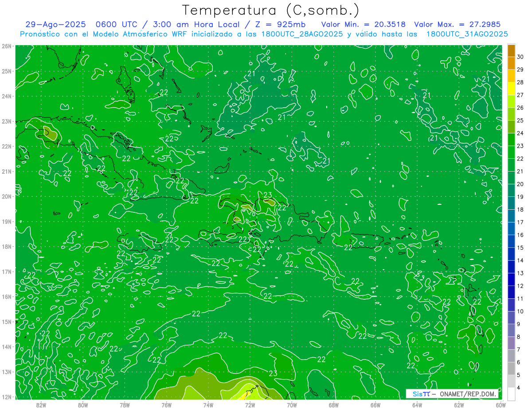Click legend value "20"
The height and width of the screenshot is (411, 532).
[x=520, y=184]
